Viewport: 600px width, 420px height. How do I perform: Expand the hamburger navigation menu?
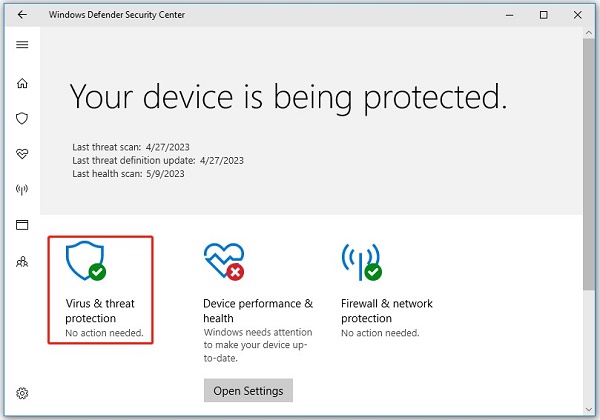(x=22, y=45)
